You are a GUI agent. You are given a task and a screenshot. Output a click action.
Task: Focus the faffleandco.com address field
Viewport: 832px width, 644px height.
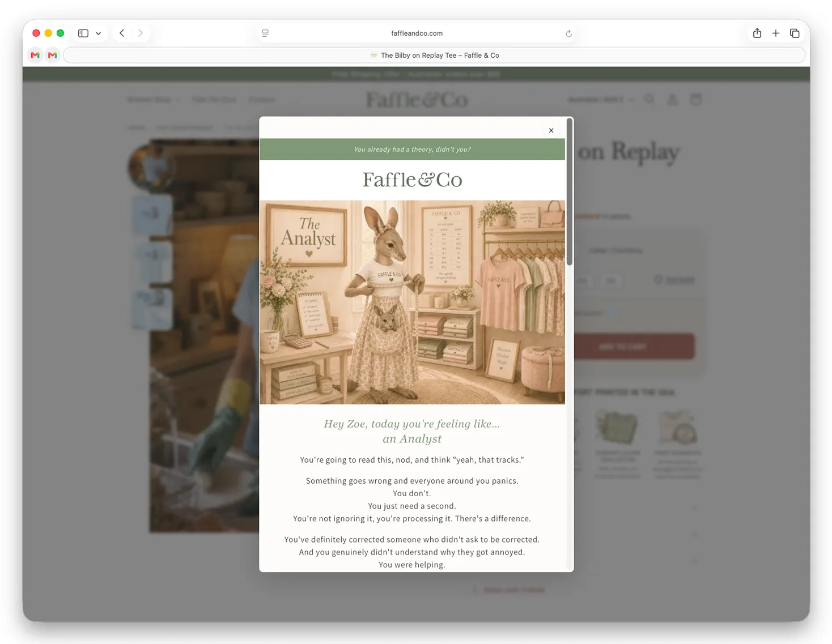[417, 33]
